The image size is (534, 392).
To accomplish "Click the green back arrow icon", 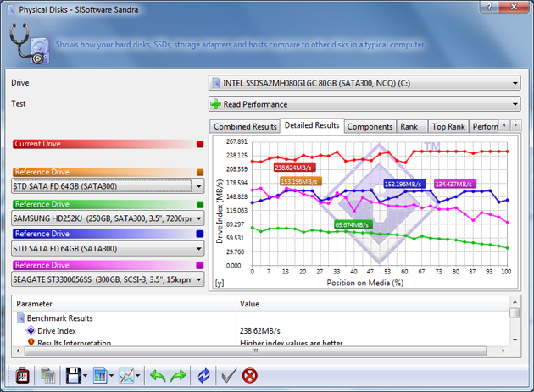I will (x=158, y=376).
